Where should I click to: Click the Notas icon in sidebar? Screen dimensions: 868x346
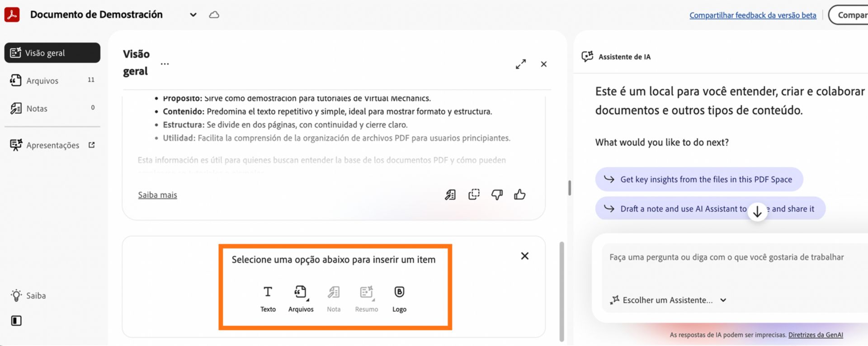click(16, 109)
